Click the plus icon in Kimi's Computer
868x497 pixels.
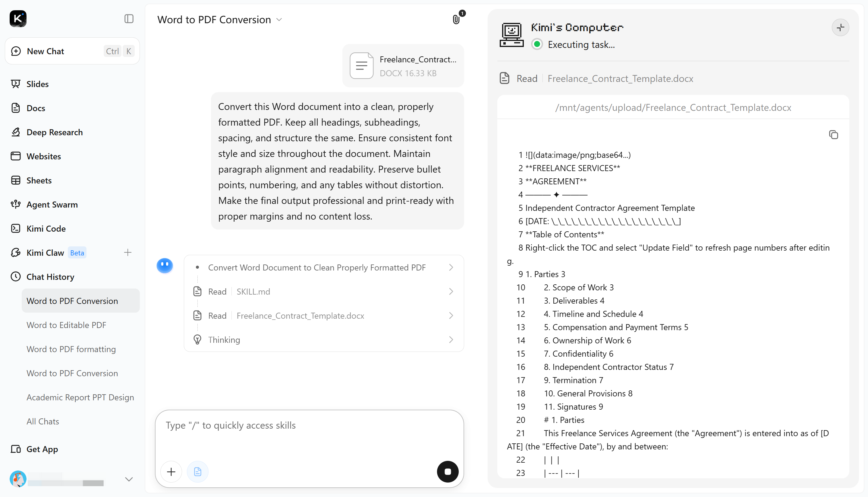840,27
